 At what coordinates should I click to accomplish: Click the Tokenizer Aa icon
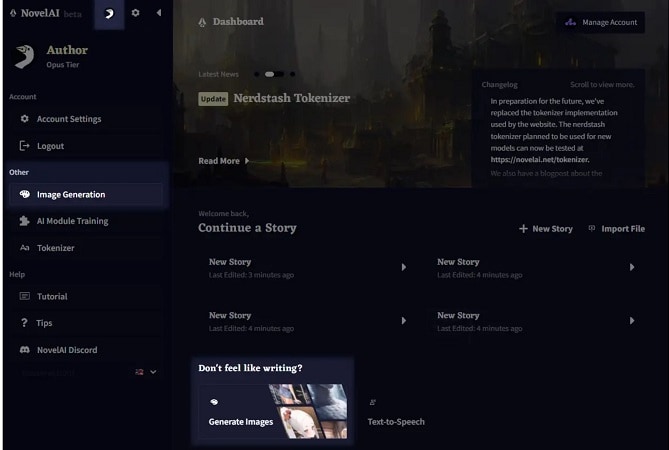(x=24, y=248)
